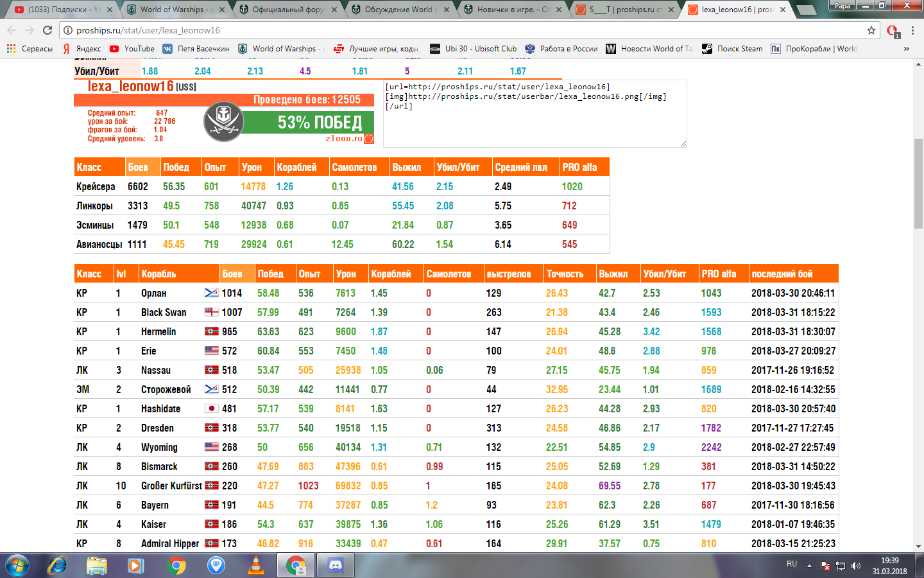
Task: Open Chrome three-dot menu
Action: click(x=912, y=30)
